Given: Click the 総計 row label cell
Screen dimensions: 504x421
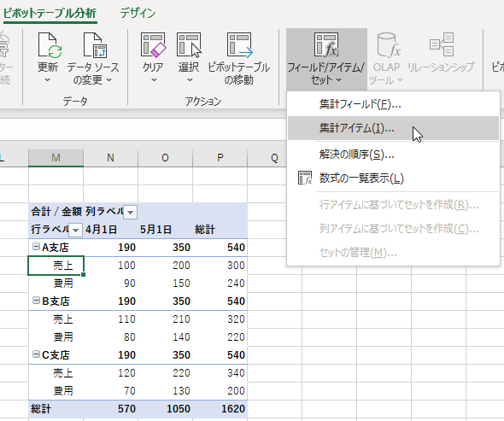Looking at the screenshot, I should (x=56, y=409).
